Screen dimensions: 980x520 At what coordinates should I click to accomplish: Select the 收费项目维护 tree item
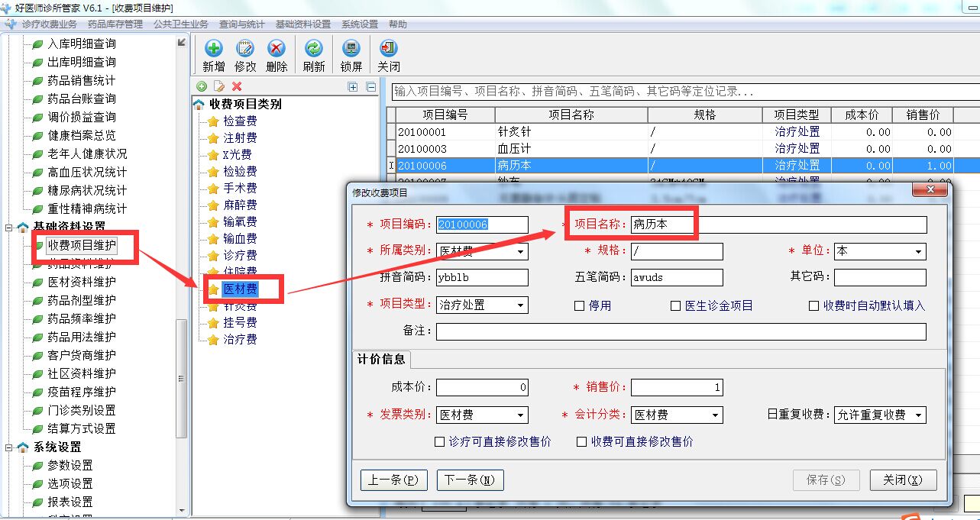[x=82, y=245]
